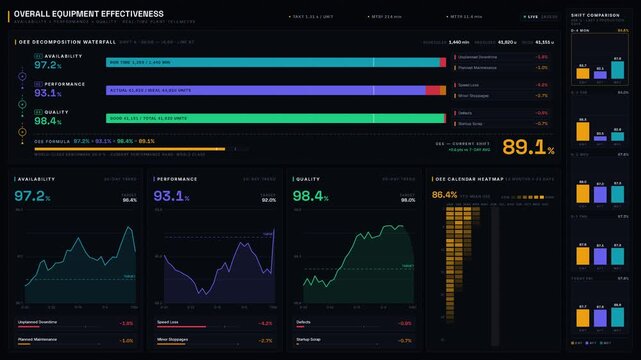Click the OEE Formula equation text
Viewport: 641px width, 360px height.
tap(114, 141)
